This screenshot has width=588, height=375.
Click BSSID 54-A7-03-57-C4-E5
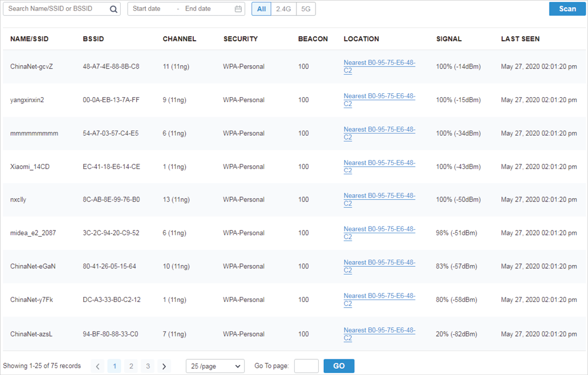[x=111, y=133]
